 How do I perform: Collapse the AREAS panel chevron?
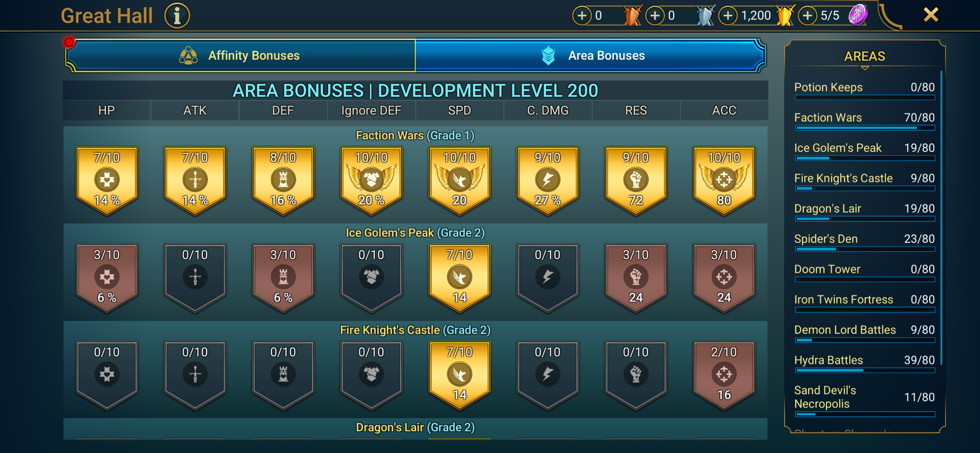(865, 68)
